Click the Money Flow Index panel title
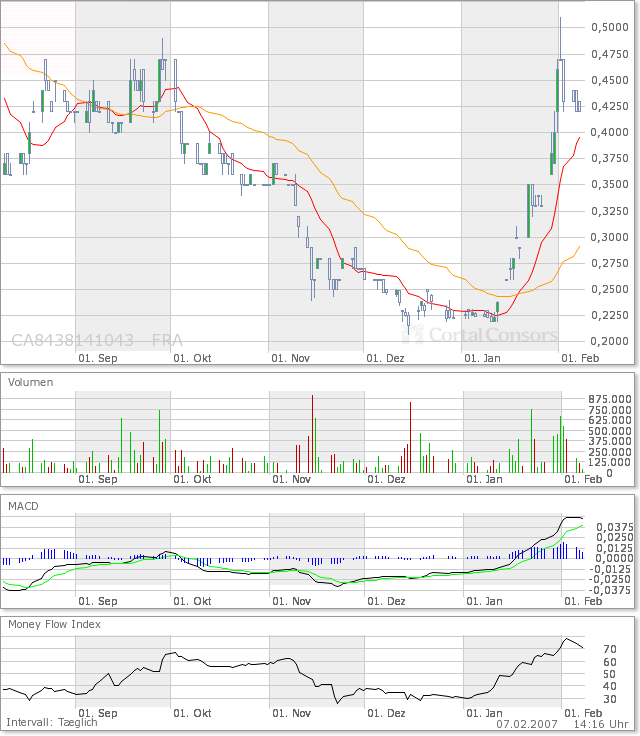Screen dimensions: 640x736 point(54,624)
